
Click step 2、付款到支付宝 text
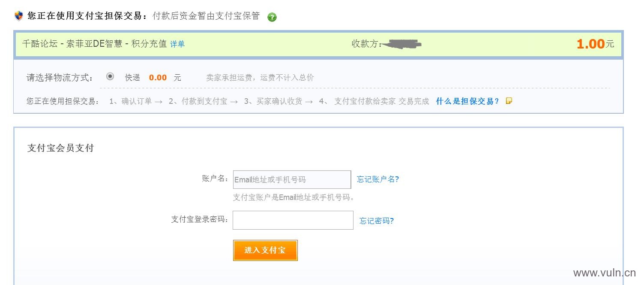click(198, 101)
